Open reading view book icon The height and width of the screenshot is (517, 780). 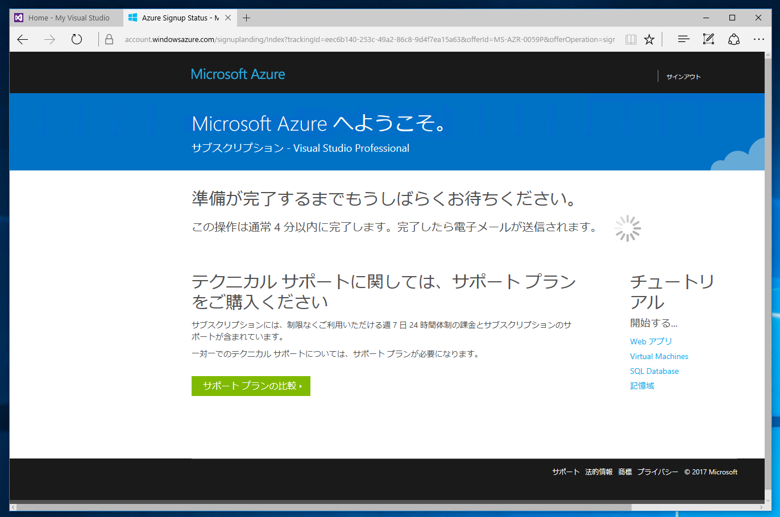tap(630, 39)
